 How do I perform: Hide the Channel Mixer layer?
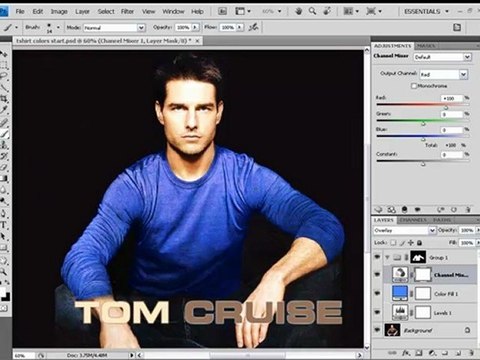tap(377, 275)
